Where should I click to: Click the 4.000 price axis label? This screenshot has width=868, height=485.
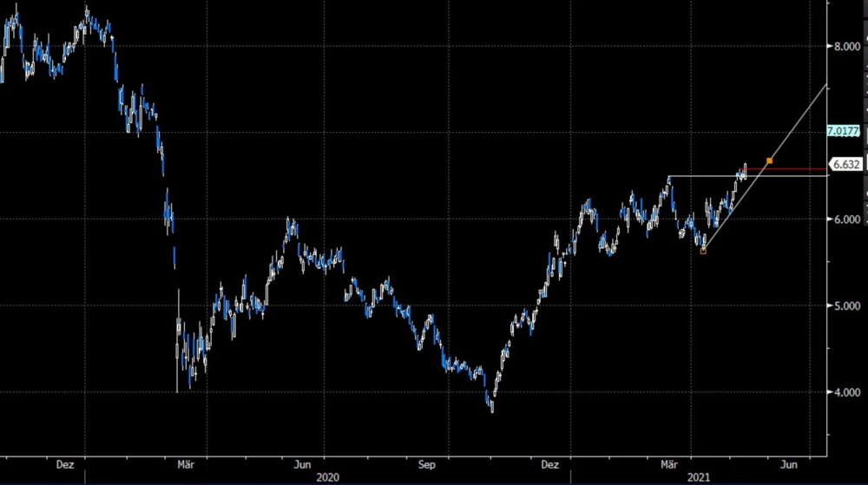[x=847, y=392]
